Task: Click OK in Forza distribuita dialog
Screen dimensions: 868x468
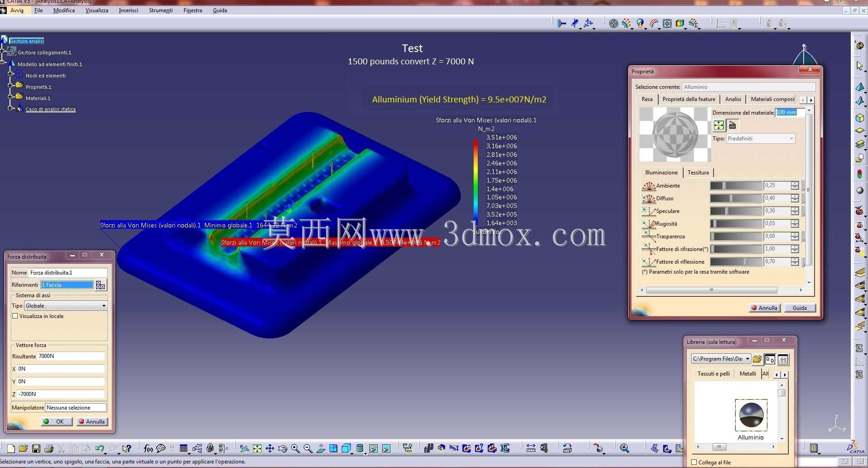Action: (57, 422)
